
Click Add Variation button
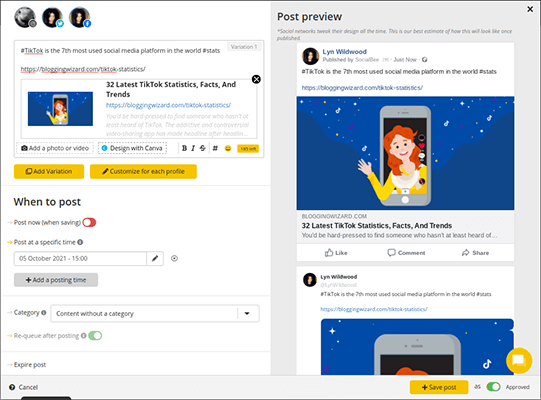point(49,172)
